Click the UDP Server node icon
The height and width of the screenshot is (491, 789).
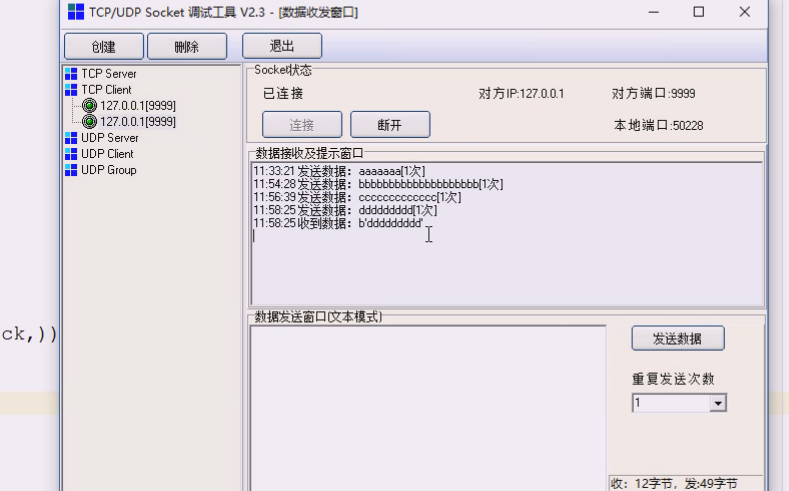pos(71,138)
